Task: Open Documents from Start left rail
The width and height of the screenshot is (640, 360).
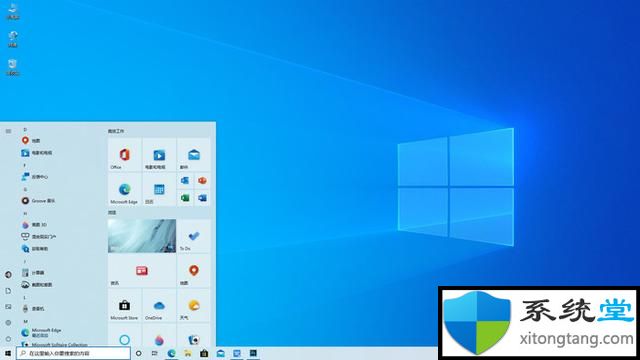Action: tap(8, 291)
